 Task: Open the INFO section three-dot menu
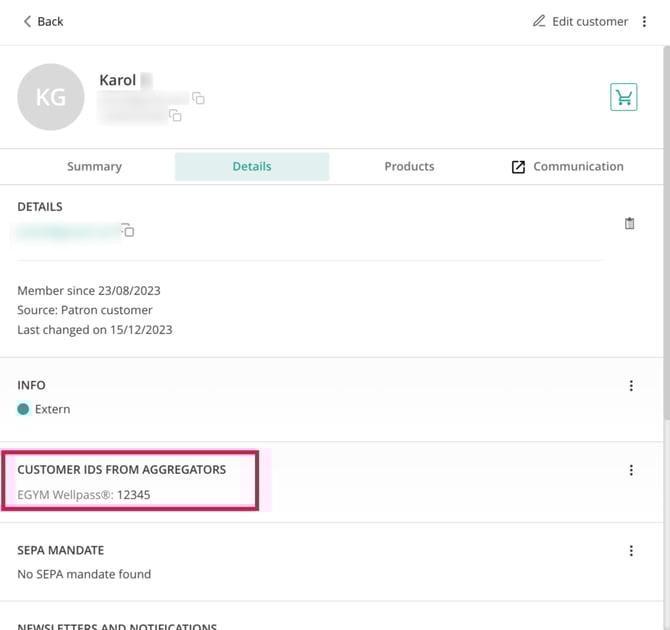[631, 386]
